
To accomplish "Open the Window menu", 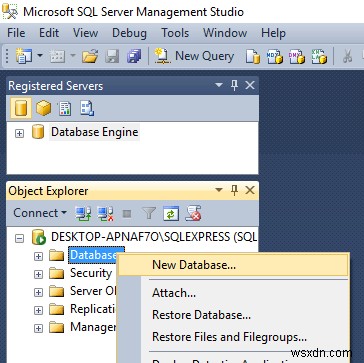I will click(225, 33).
